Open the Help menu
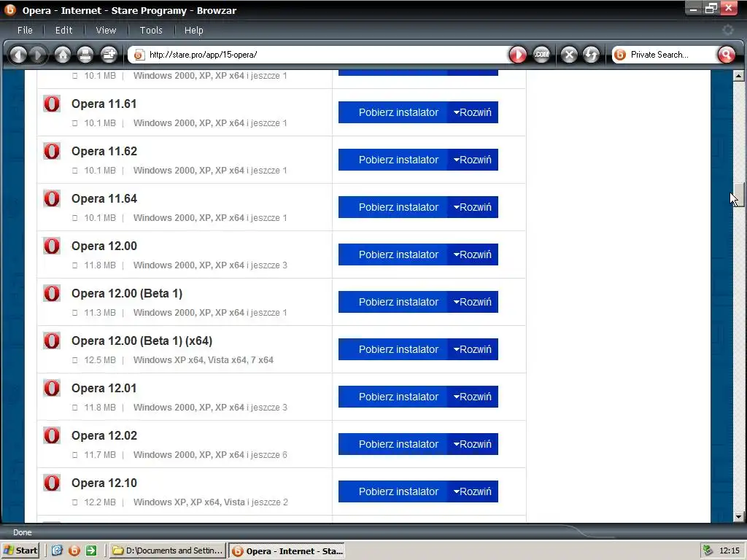 [193, 30]
